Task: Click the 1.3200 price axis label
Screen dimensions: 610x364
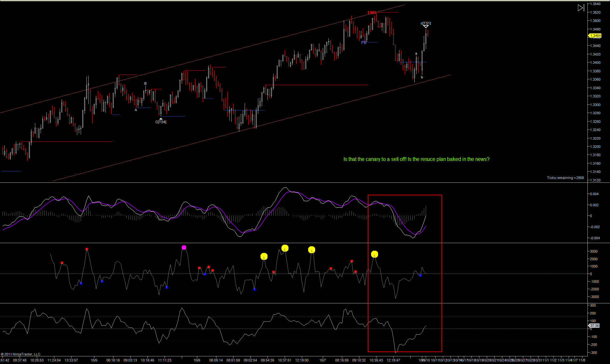Action: pos(595,147)
